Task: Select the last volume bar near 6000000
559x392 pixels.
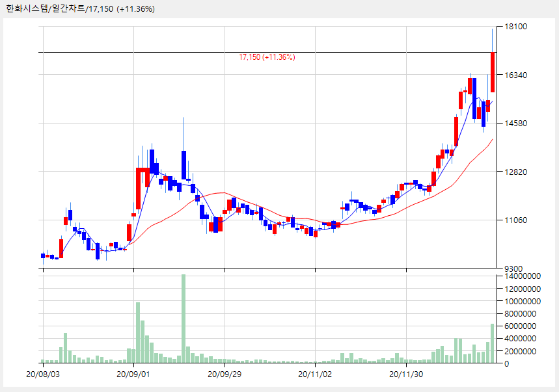Action: [493, 343]
